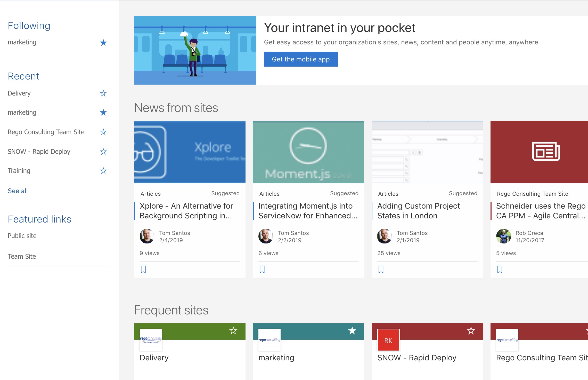Open Rego Consulting Team Site frequent card title

[542, 358]
